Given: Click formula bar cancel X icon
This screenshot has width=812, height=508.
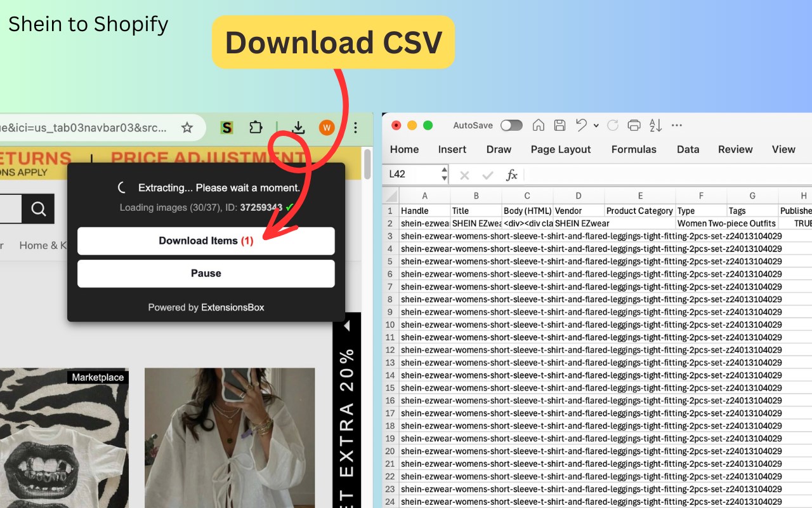Looking at the screenshot, I should click(464, 175).
